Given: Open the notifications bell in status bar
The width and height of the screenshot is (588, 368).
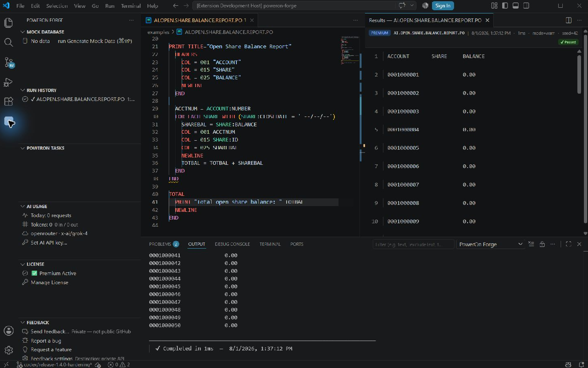Looking at the screenshot, I should [x=581, y=364].
